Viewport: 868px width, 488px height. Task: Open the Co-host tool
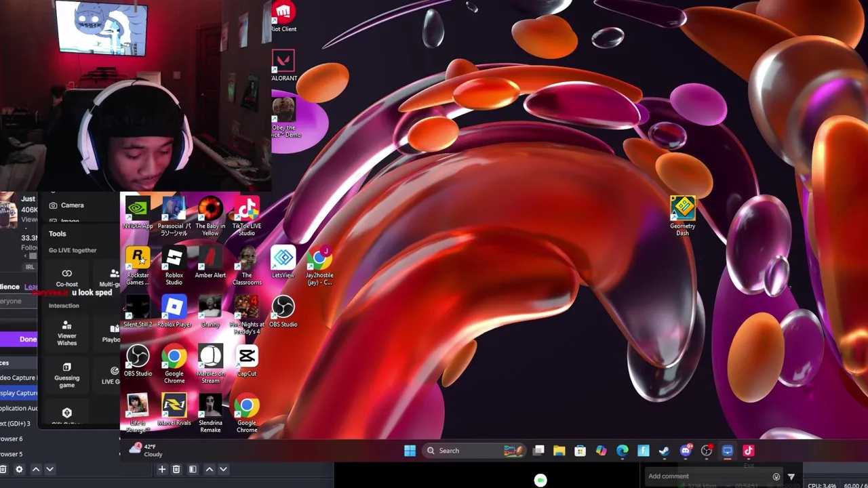click(67, 278)
